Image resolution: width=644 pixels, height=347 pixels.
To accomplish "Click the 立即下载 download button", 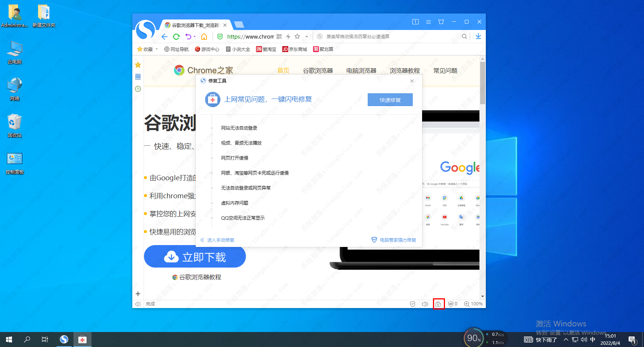I will (x=195, y=257).
